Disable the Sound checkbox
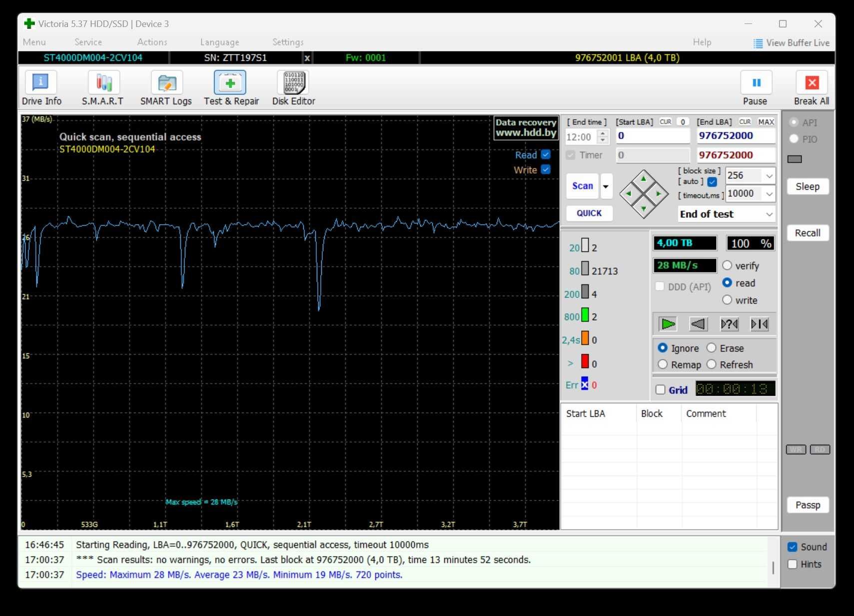 coord(792,547)
